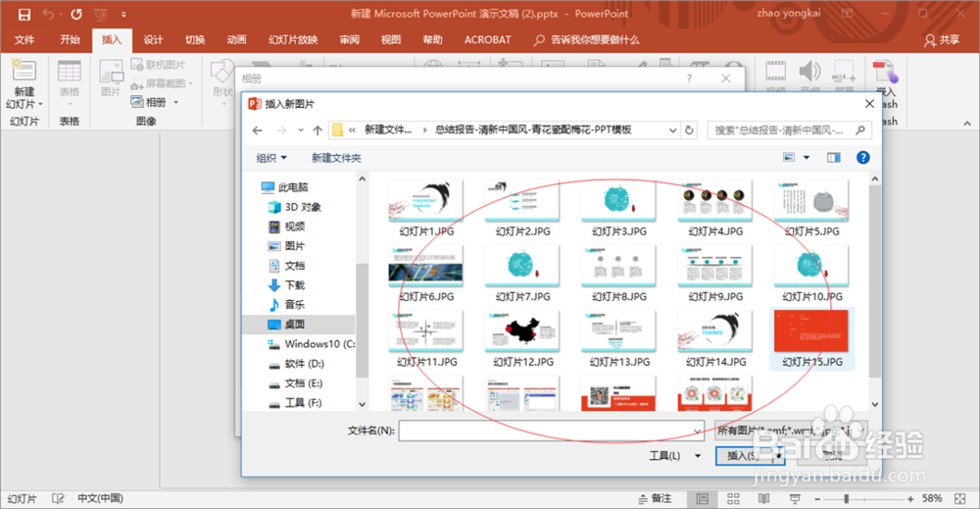
Task: Click the blue help icon in dialog
Action: click(863, 158)
